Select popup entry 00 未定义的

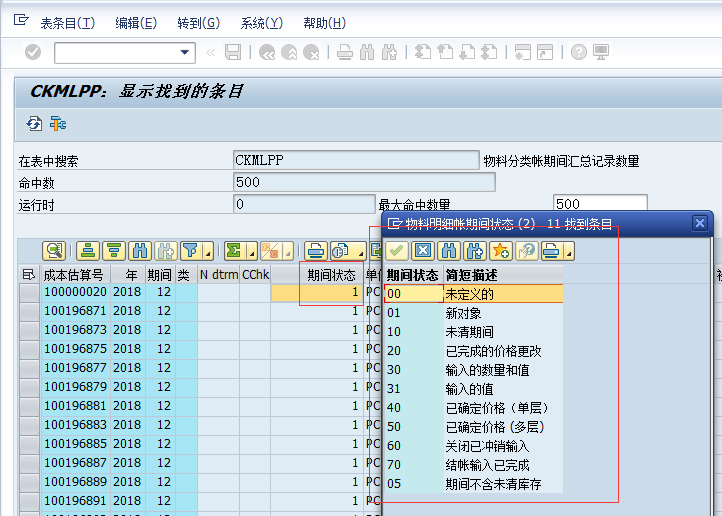(x=474, y=294)
